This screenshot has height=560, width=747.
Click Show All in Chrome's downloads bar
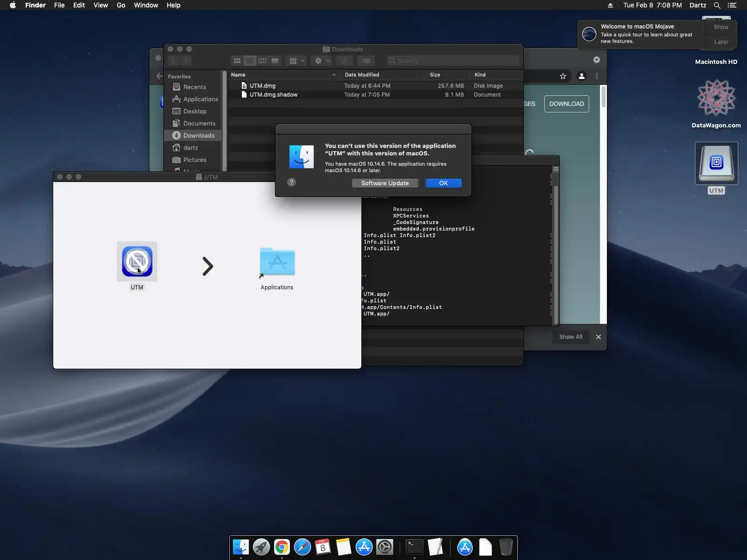[571, 336]
